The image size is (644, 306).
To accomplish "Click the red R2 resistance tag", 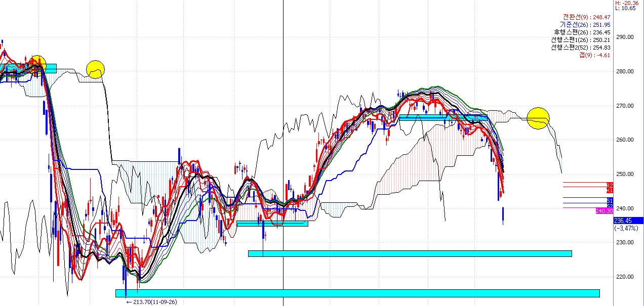I will click(x=610, y=186).
